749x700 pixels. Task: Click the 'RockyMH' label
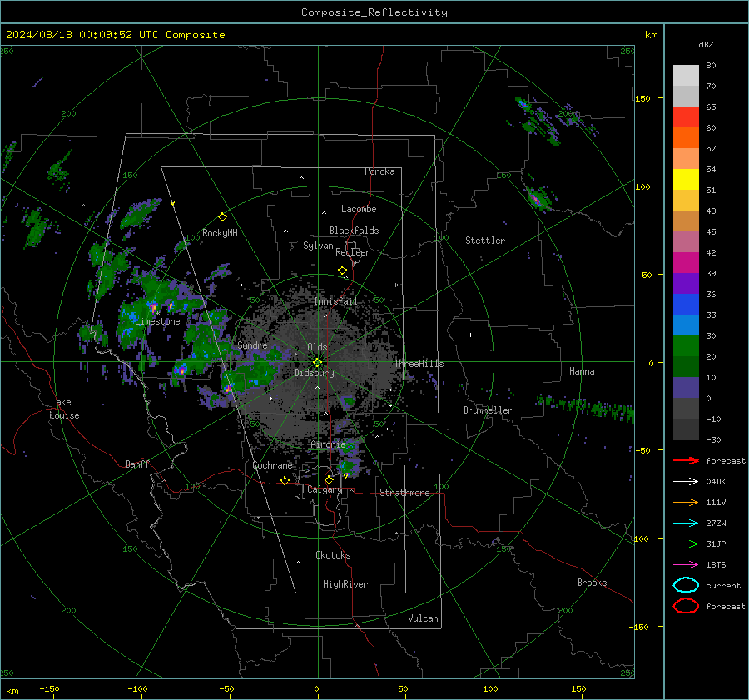pos(220,233)
